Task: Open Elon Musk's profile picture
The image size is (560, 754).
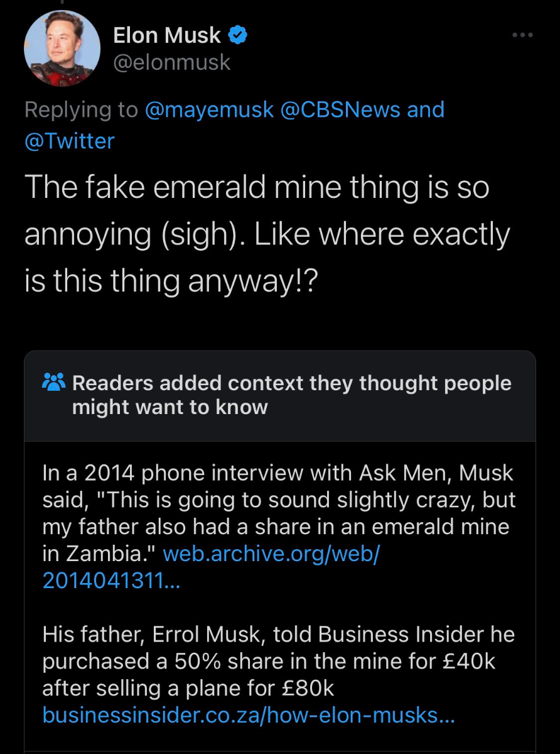Action: coord(62,48)
